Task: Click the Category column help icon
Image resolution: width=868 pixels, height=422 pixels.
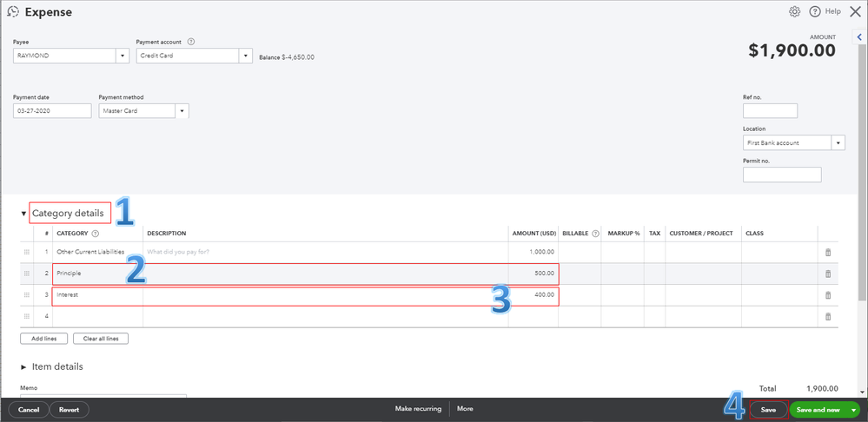Action: click(96, 234)
